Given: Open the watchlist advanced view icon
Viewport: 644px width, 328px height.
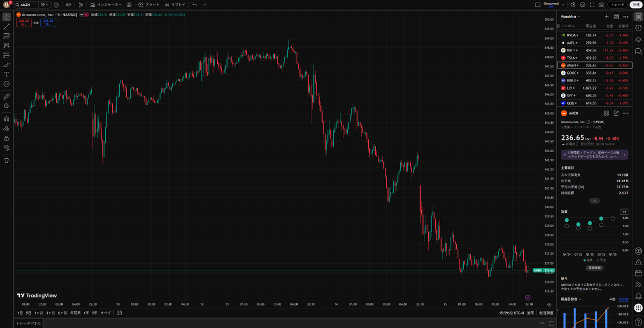Looking at the screenshot, I should click(x=616, y=17).
